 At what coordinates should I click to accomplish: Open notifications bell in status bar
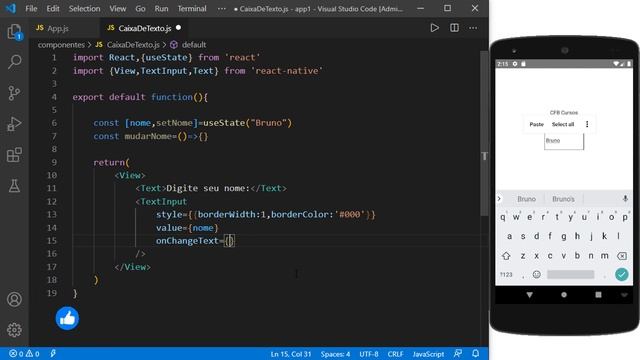[x=476, y=353]
